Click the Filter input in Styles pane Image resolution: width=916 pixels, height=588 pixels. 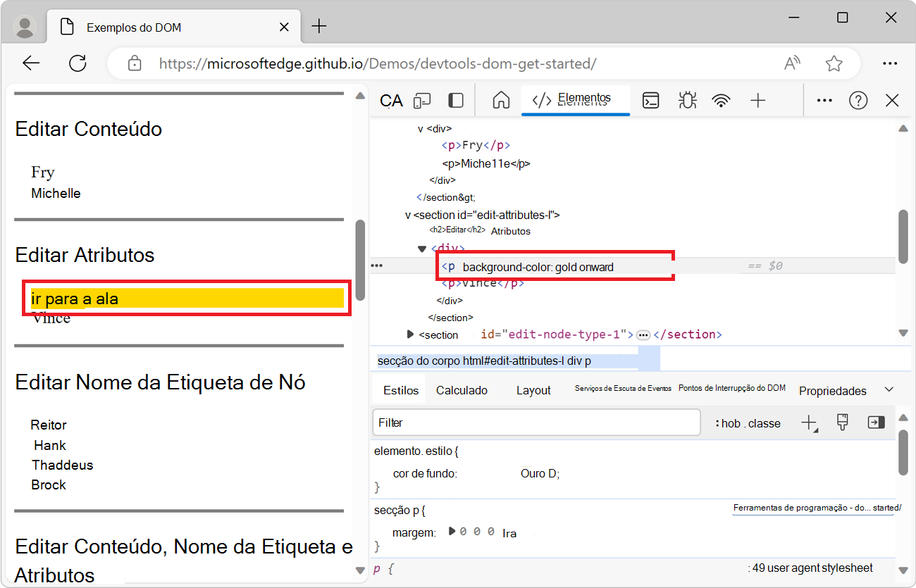coord(536,423)
